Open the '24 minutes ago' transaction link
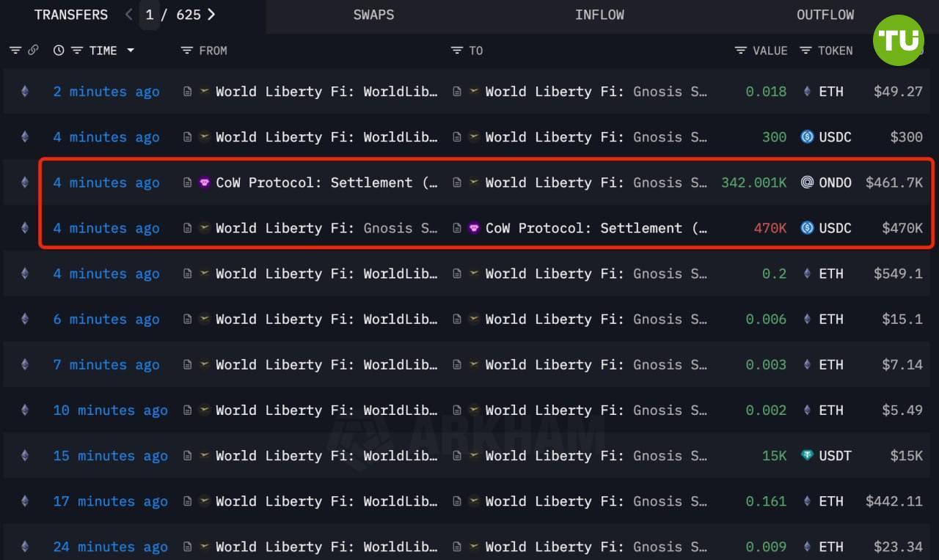Screen dimensions: 939x560 [x=110, y=546]
